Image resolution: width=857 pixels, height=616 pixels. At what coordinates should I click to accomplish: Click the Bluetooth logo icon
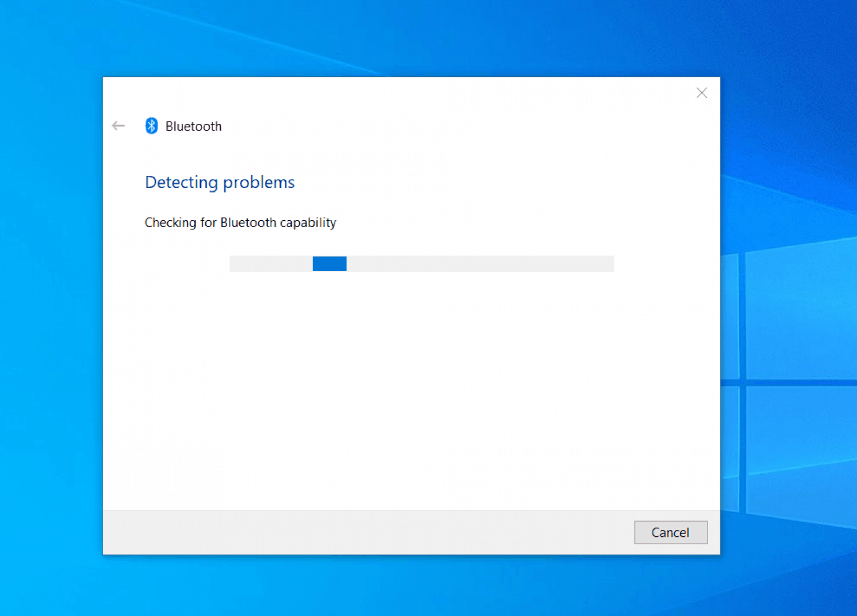tap(151, 126)
